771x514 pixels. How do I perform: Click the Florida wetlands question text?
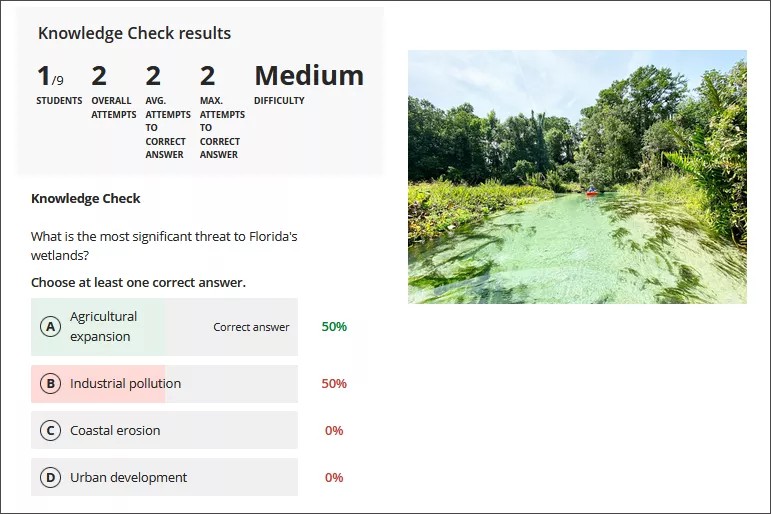point(164,246)
